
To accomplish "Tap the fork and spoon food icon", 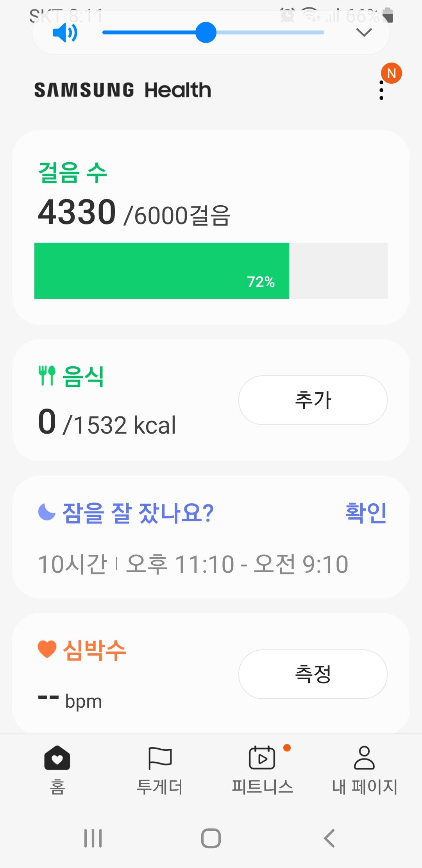I will click(47, 376).
